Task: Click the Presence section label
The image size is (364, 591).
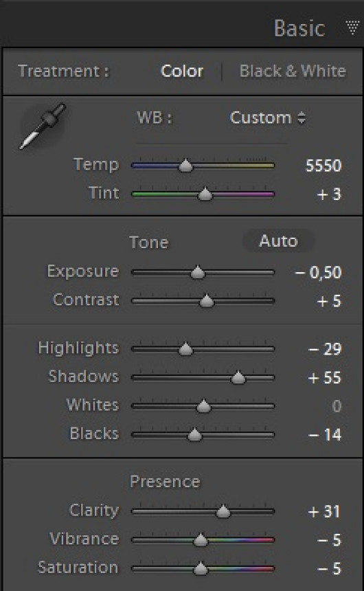Action: 165,482
